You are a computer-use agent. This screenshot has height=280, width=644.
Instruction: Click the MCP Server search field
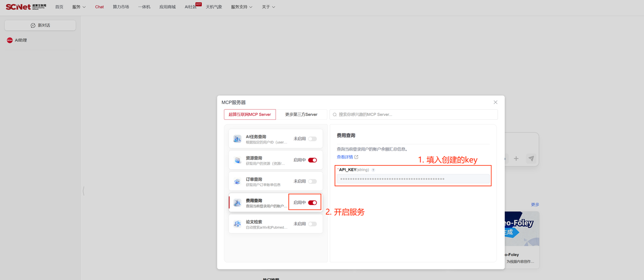(x=415, y=114)
